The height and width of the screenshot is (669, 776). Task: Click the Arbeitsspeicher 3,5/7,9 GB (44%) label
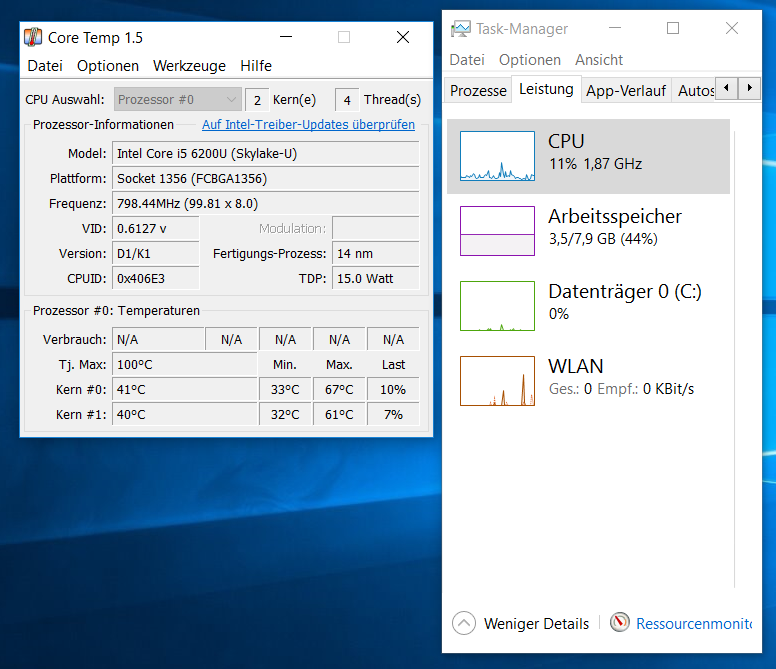pyautogui.click(x=603, y=239)
